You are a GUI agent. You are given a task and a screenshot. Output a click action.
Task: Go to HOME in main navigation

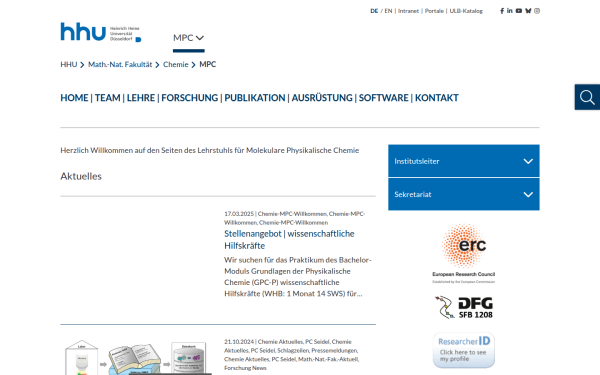point(74,98)
